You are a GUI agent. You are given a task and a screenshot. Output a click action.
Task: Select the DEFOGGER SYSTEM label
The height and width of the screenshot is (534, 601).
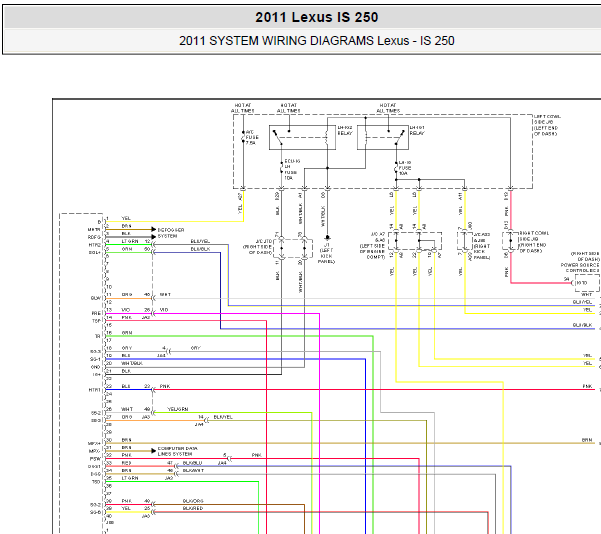coord(171,233)
